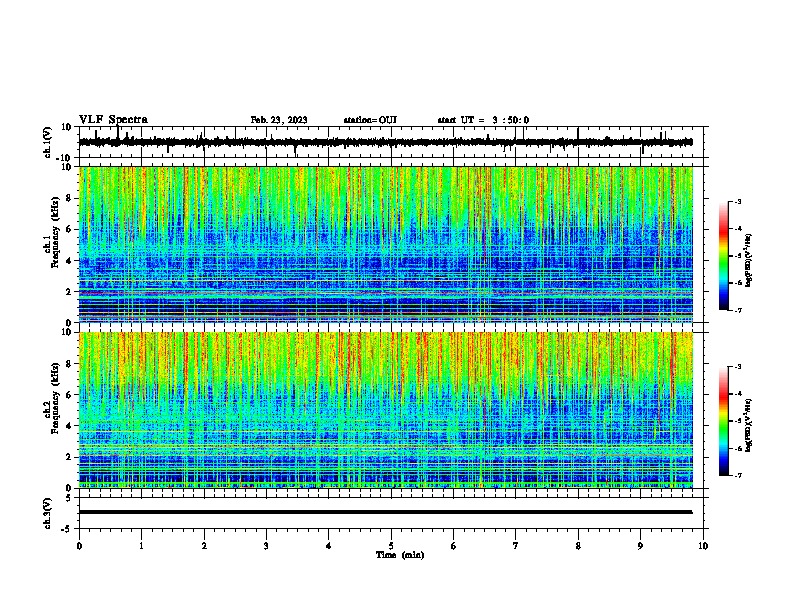
Task: Select the date text "Feb. 23, 2023"
Action: pos(279,120)
